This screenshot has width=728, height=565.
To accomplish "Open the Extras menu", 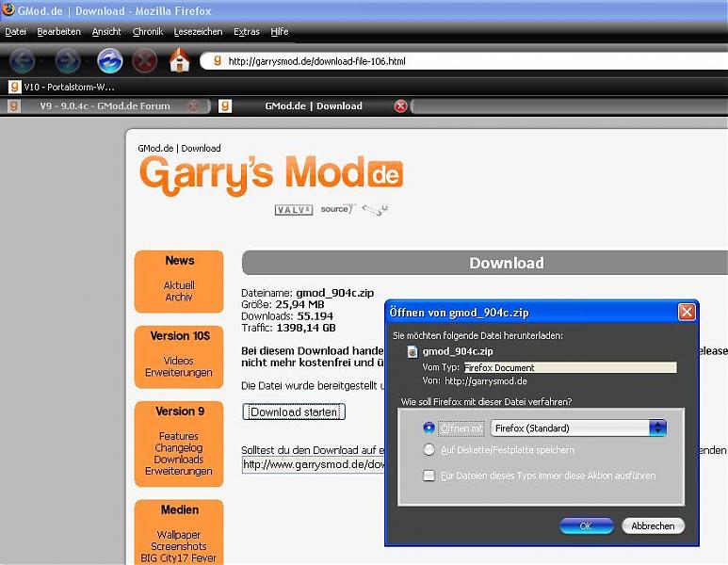I will (246, 32).
